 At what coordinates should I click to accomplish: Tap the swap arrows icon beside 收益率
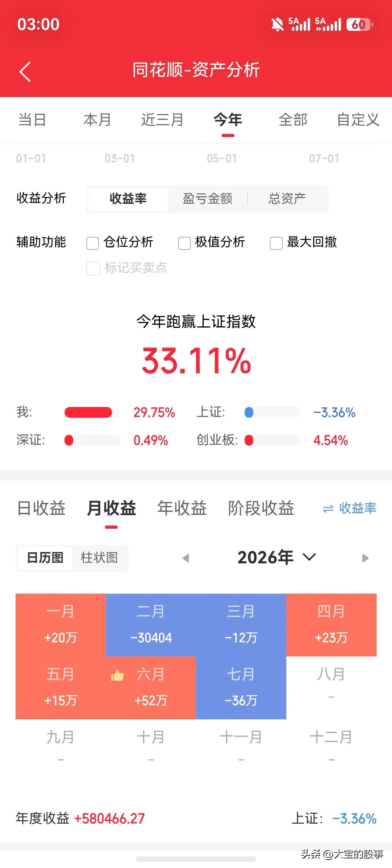328,509
